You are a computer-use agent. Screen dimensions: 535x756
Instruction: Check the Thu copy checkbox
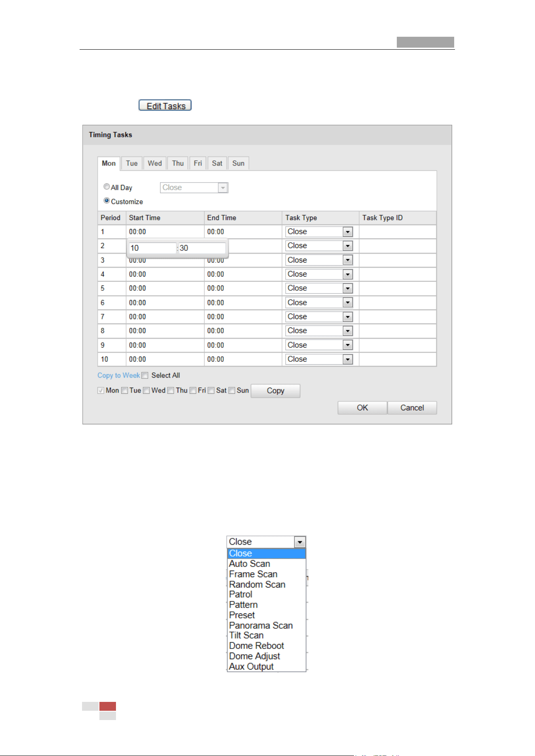pyautogui.click(x=171, y=391)
